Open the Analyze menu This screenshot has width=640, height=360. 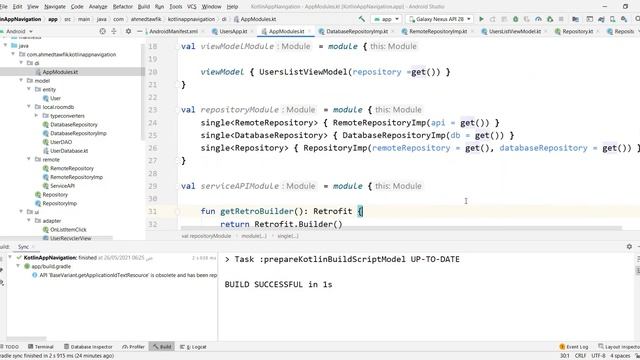(x=98, y=7)
